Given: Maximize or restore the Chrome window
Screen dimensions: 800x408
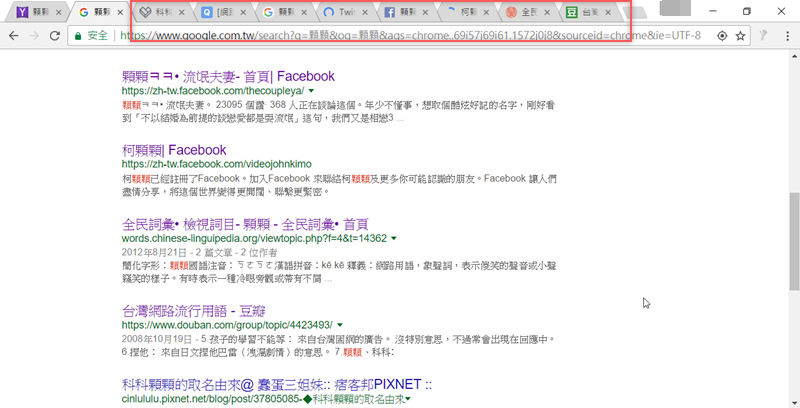Looking at the screenshot, I should [x=747, y=11].
